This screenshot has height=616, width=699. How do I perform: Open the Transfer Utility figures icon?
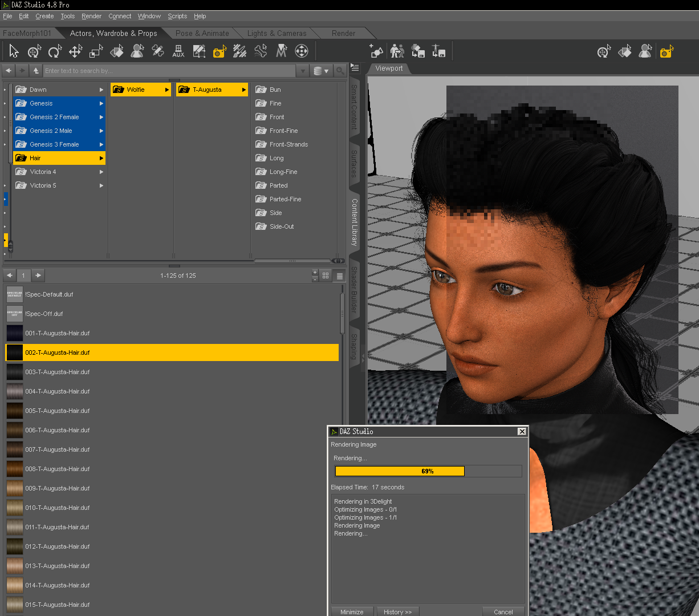(397, 52)
